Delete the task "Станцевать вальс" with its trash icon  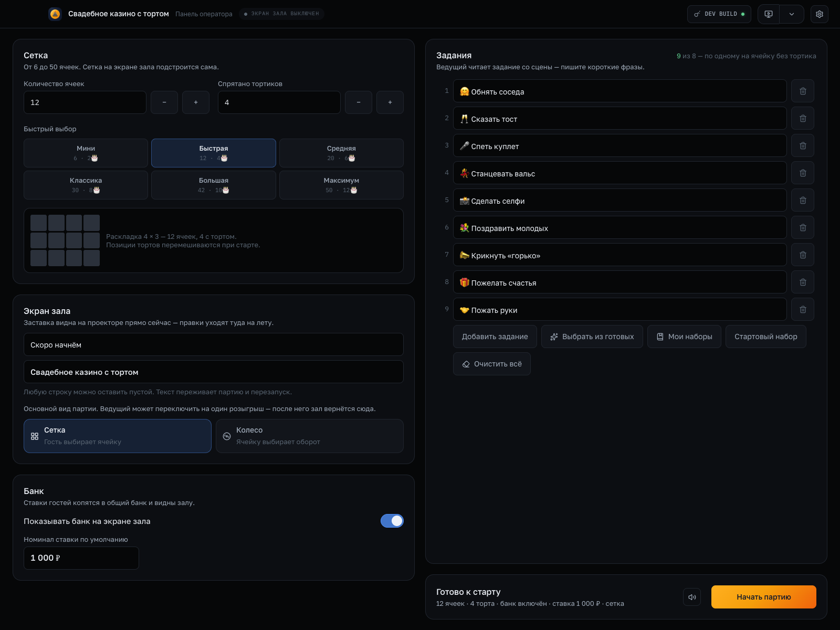803,173
